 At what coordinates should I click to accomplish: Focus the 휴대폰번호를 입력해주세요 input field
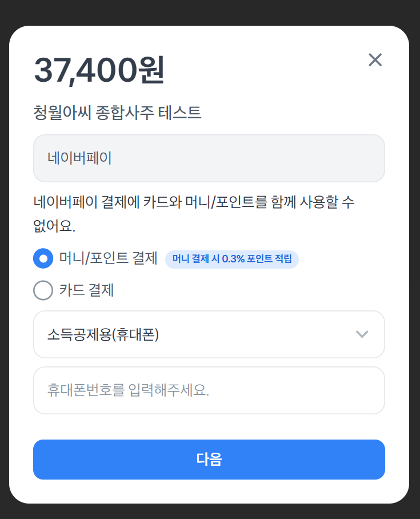(x=209, y=390)
